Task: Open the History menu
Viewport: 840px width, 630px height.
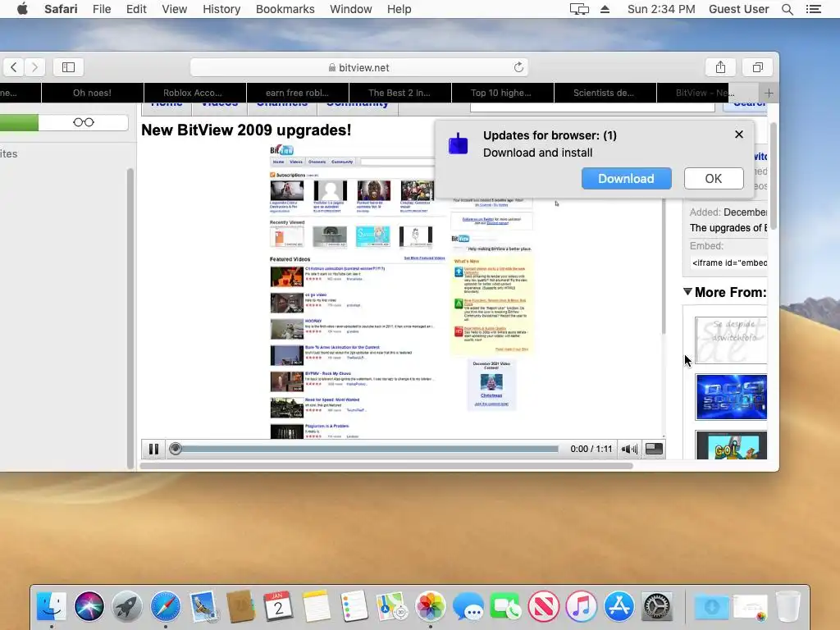Action: click(221, 9)
